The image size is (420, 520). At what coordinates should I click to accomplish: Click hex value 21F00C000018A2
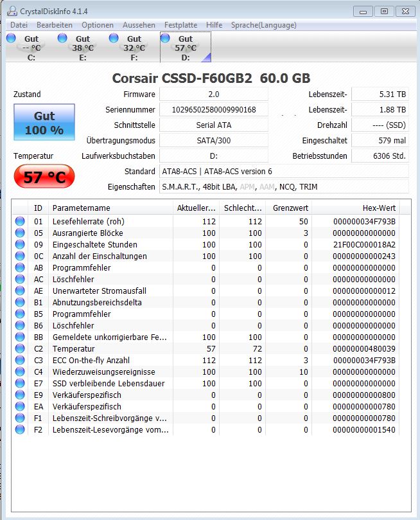point(364,244)
